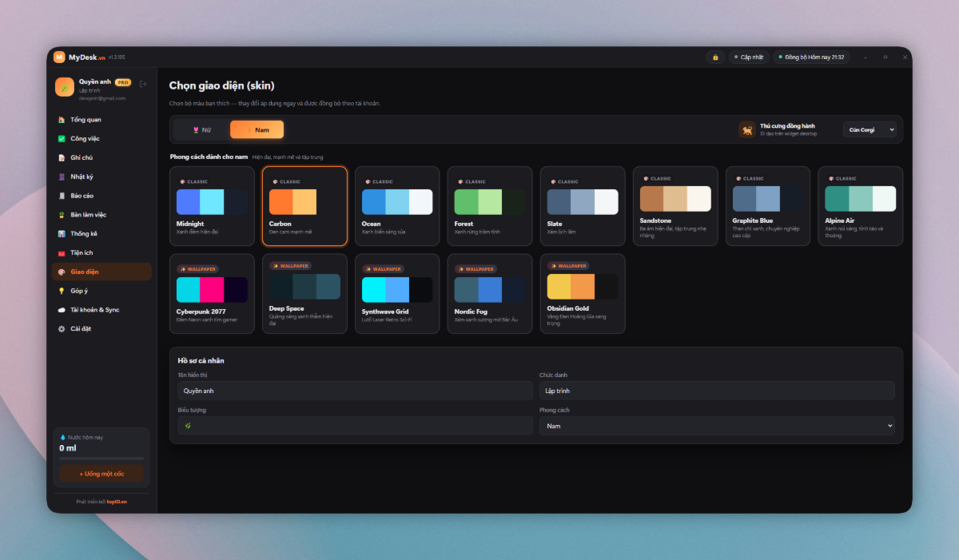Screen dimensions: 959x560
Task: Click the companion pet icon
Action: coord(747,129)
